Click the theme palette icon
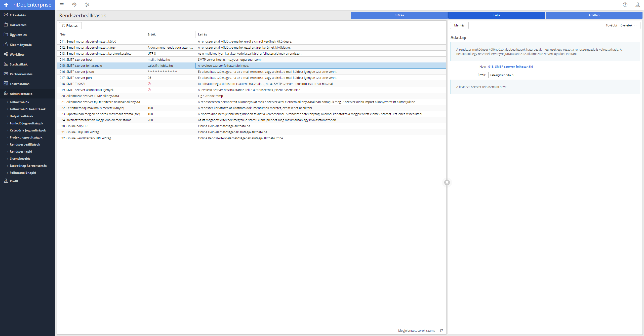 87,5
